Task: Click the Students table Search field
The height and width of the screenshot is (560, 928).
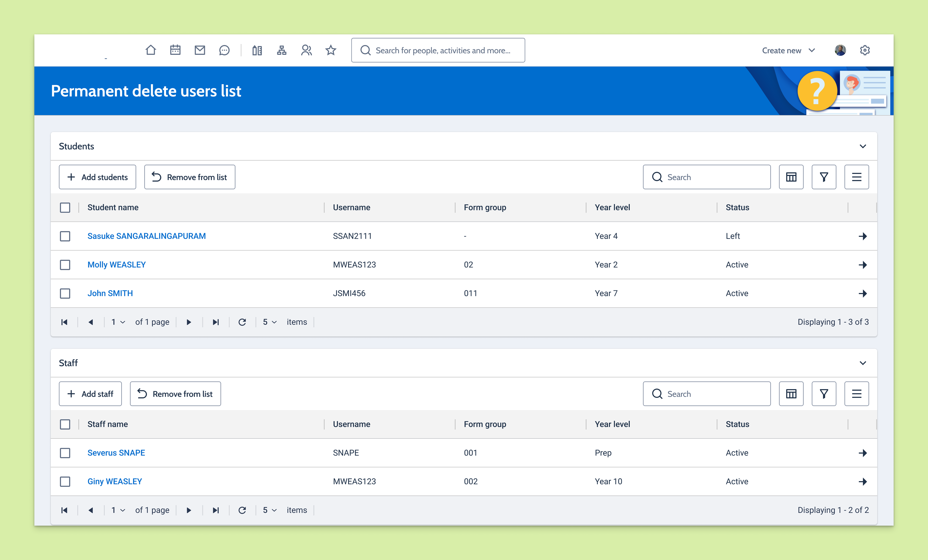Action: [707, 177]
